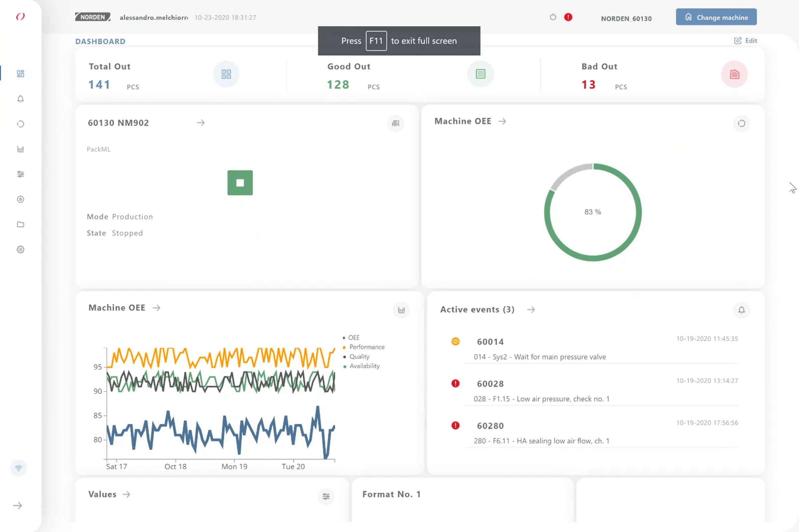Expand the sidebar with bottom arrow

pos(18,505)
